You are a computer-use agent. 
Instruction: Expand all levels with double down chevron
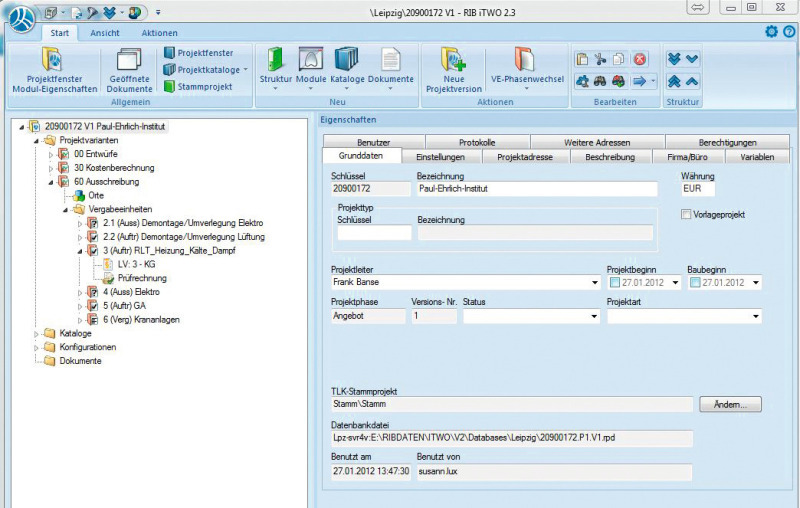(x=673, y=59)
